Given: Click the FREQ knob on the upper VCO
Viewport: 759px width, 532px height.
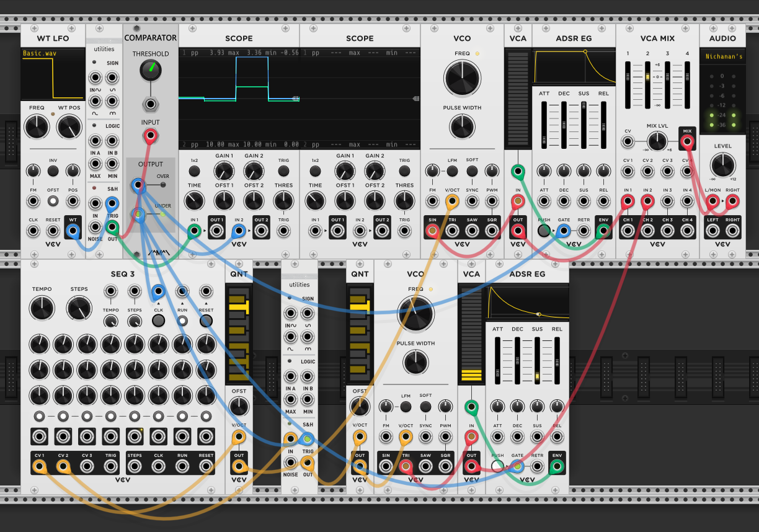Looking at the screenshot, I should [462, 78].
